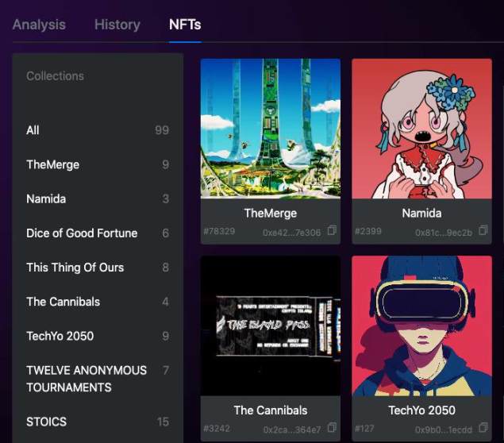Click the All count 99
Image resolution: width=504 pixels, height=443 pixels.
tap(162, 130)
